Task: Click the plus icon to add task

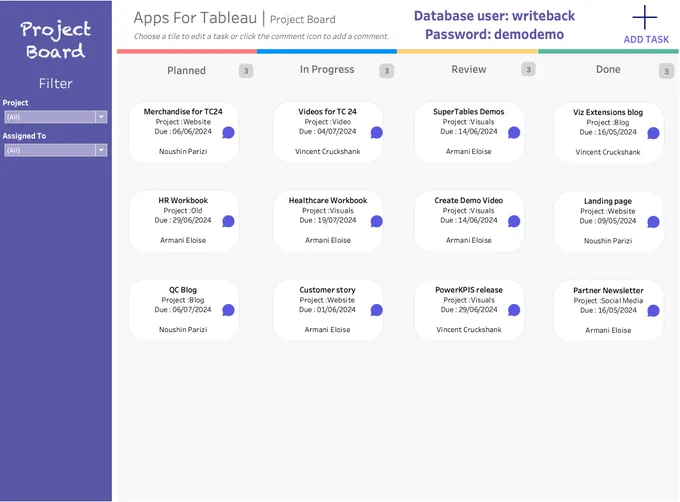Action: [644, 17]
